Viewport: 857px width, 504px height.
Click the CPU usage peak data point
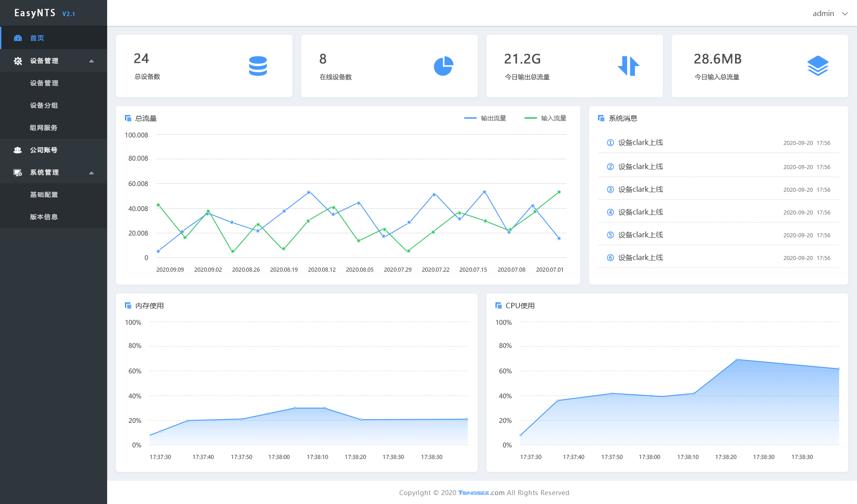point(736,359)
